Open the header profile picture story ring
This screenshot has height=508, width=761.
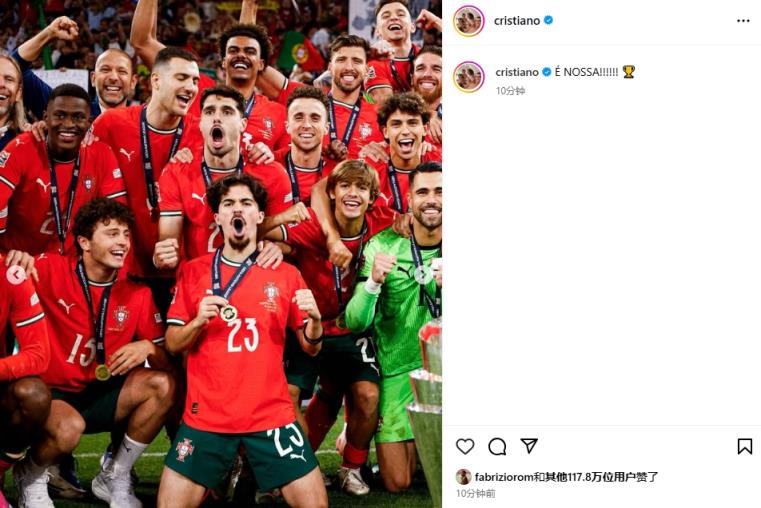click(468, 21)
